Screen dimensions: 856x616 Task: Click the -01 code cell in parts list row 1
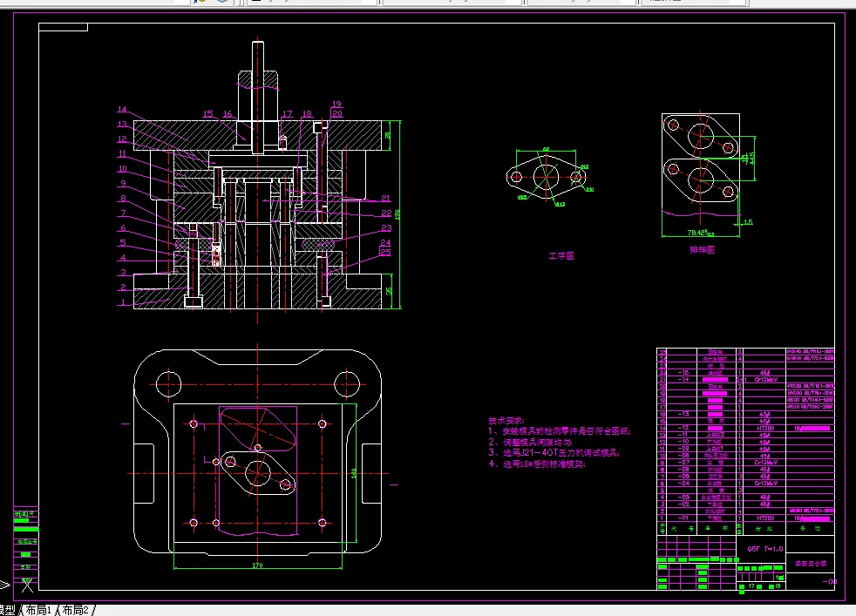click(x=683, y=518)
